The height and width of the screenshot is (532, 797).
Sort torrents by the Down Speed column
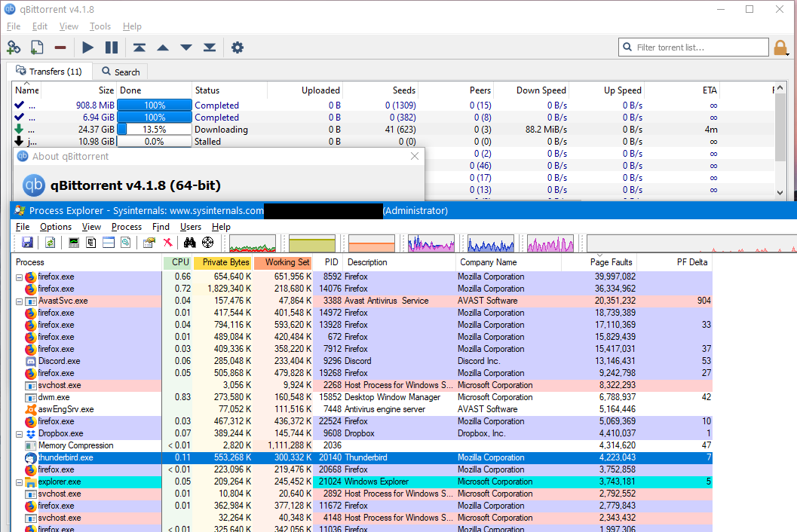tap(532, 90)
